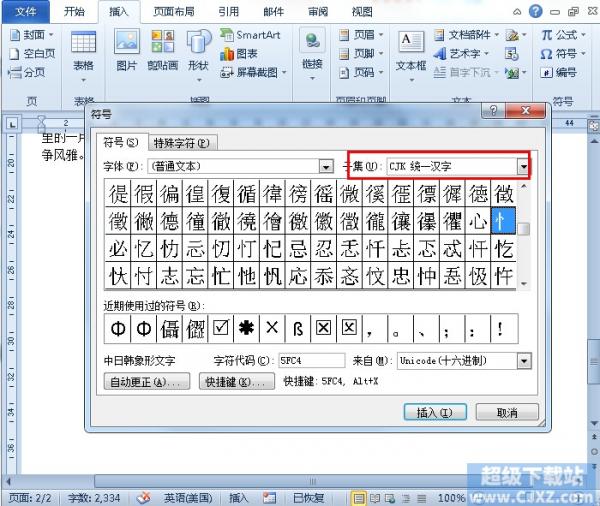Screen dimensions: 600x506
Task: Click the 页面: 2/2 page indicator
Action: coord(30,498)
